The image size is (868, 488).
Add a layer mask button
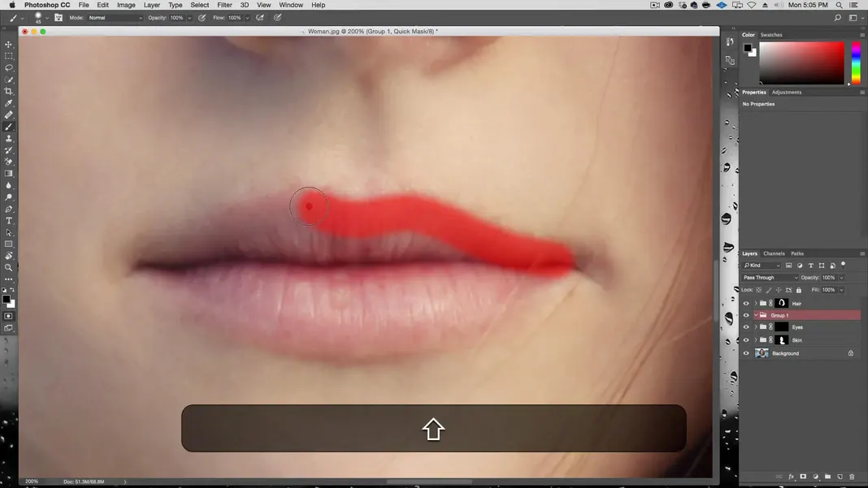pos(803,477)
